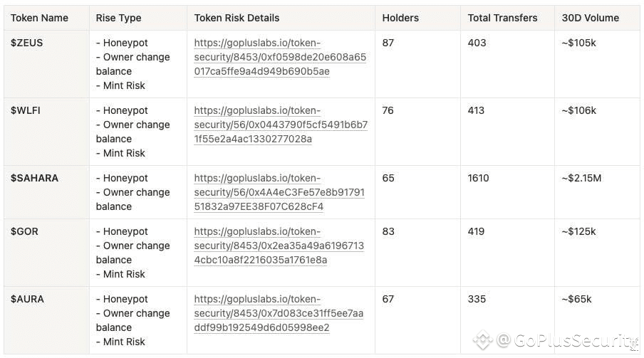This screenshot has width=644, height=358.
Task: Click the Token Name column header
Action: point(39,18)
